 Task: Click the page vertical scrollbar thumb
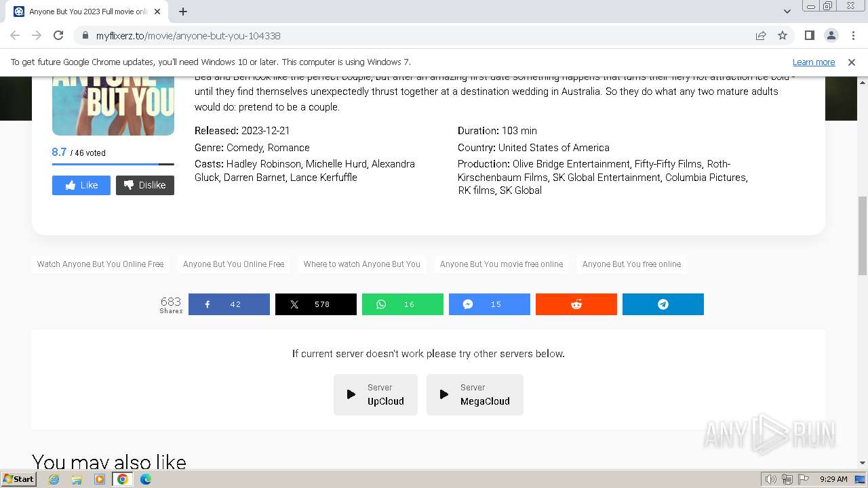[x=863, y=237]
